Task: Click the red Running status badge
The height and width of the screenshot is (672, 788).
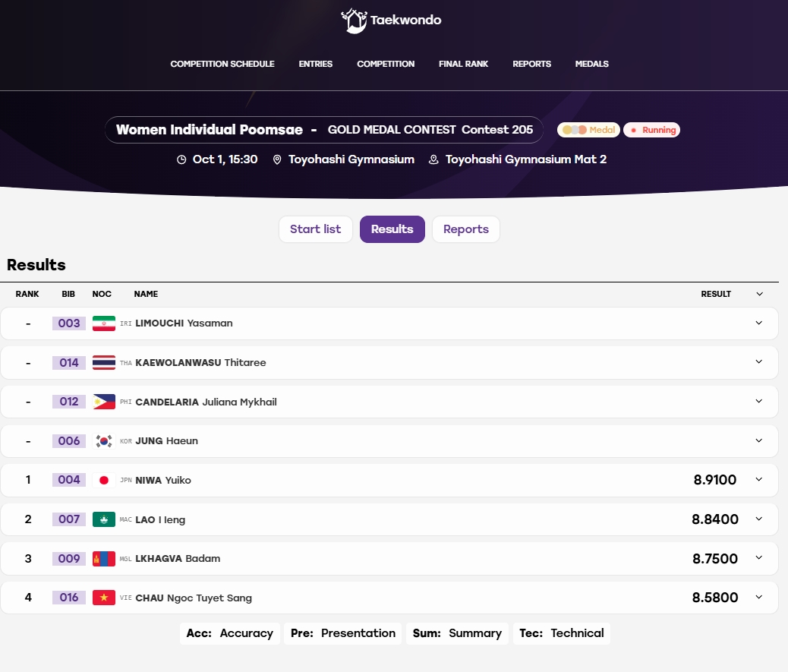Action: click(652, 130)
